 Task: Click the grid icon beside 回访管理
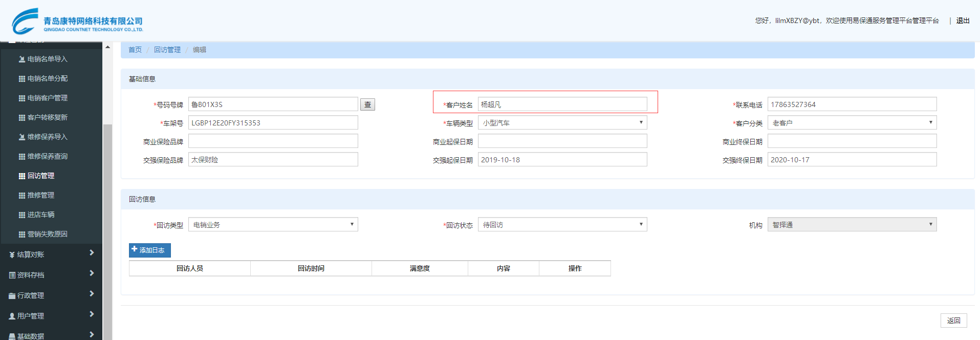click(22, 176)
